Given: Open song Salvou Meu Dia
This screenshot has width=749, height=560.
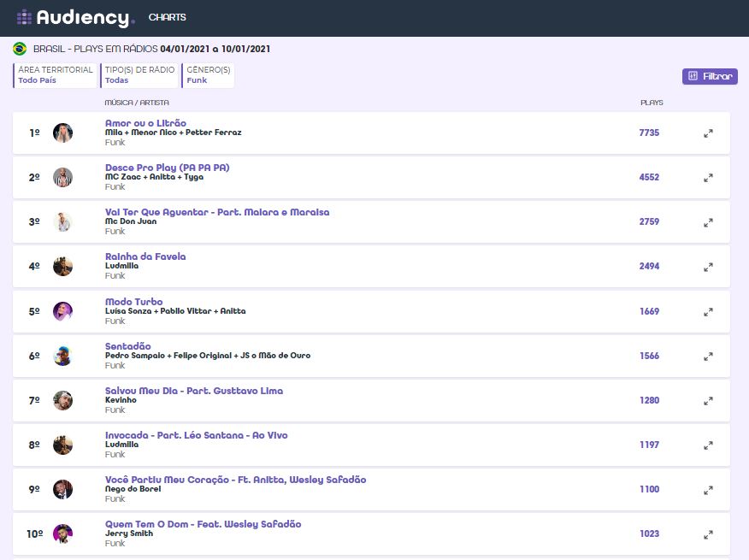Looking at the screenshot, I should point(194,391).
